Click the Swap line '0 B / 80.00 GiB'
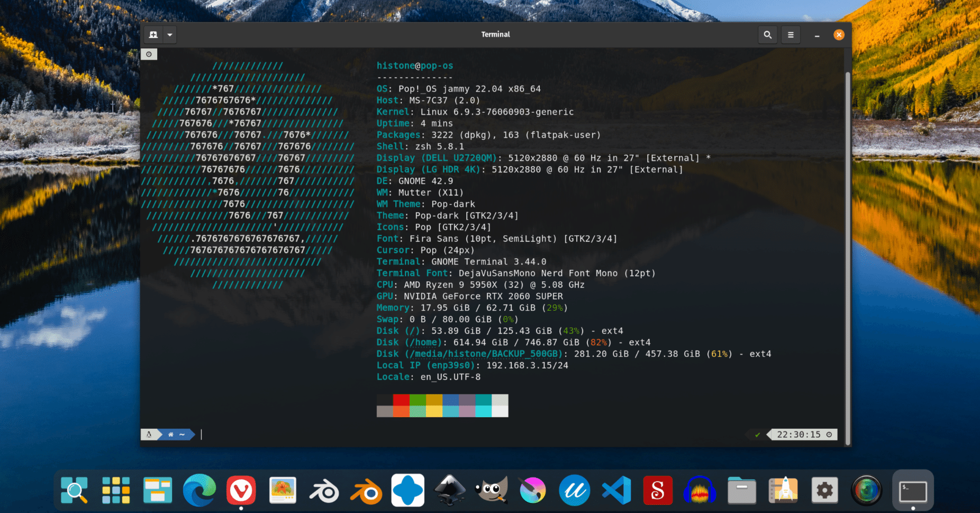This screenshot has height=513, width=980. [x=448, y=319]
